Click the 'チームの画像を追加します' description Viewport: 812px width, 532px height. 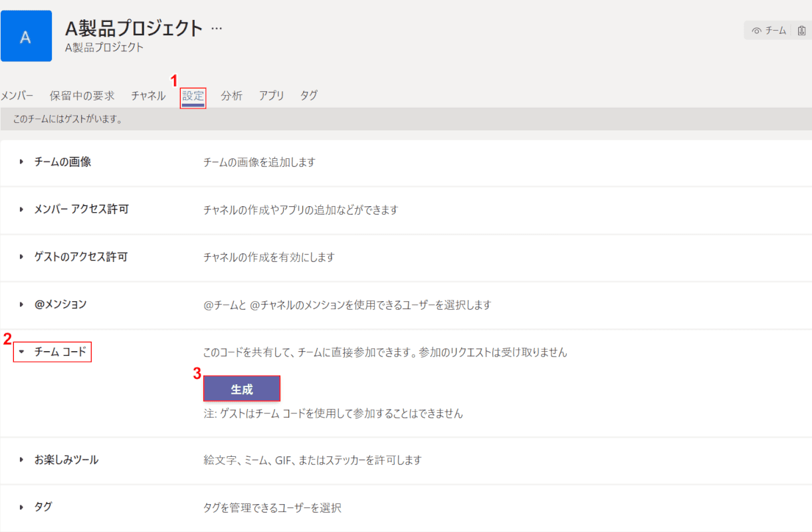pyautogui.click(x=259, y=162)
